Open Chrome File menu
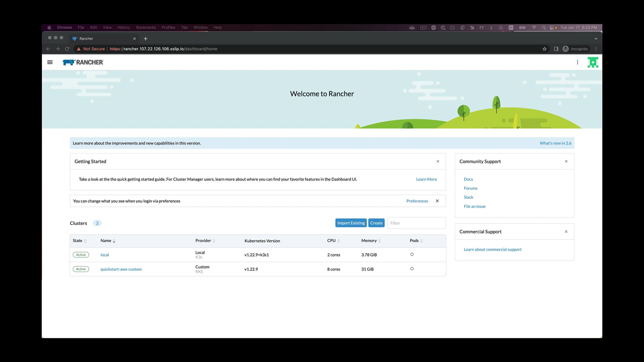Image resolution: width=644 pixels, height=362 pixels. point(81,27)
